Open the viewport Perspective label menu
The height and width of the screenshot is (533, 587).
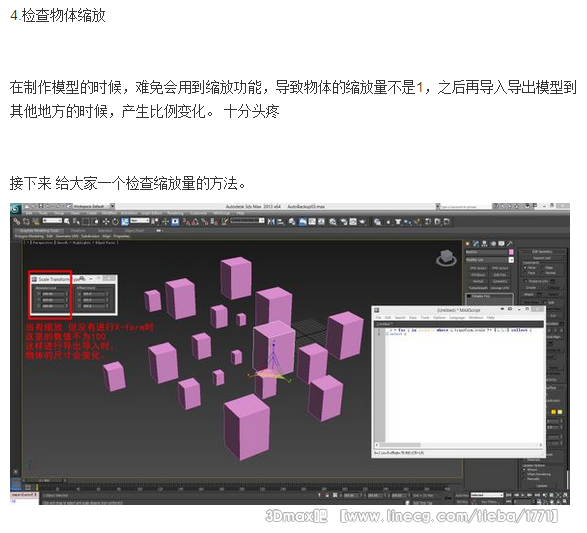point(42,243)
